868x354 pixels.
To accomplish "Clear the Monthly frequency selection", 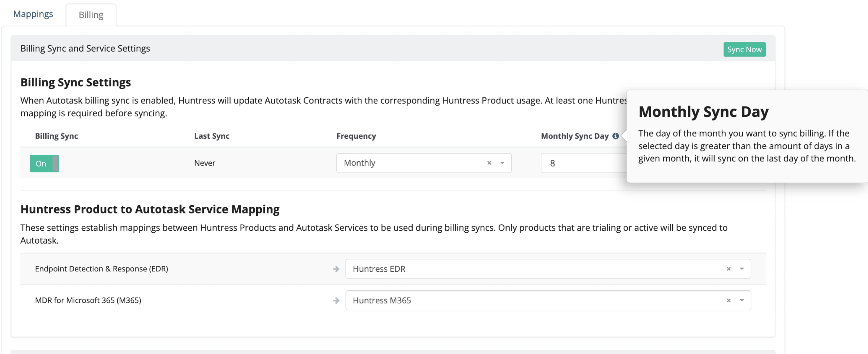I will 489,163.
